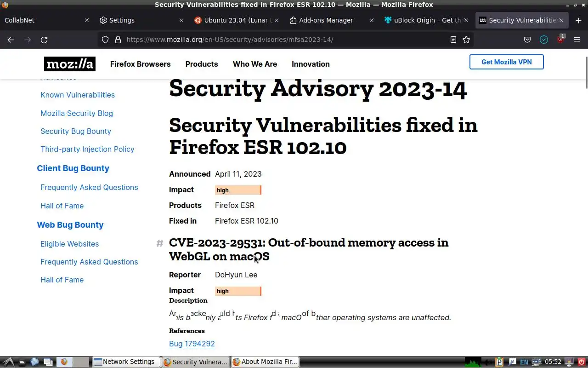Screen dimensions: 588x368
Task: Go back to the previous page
Action: (11, 40)
